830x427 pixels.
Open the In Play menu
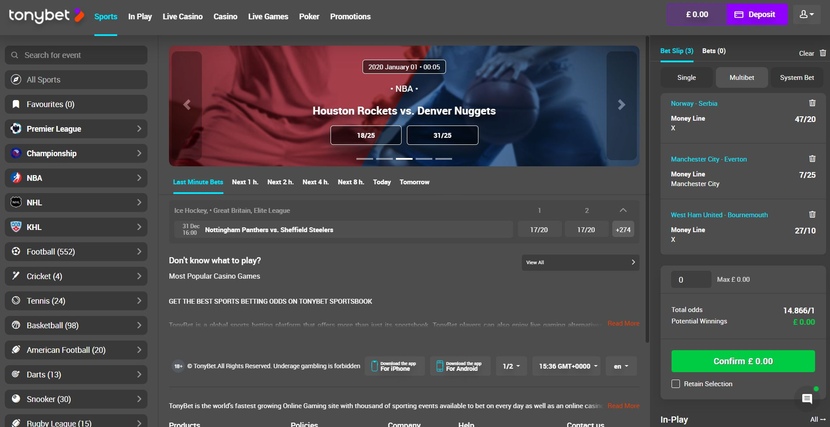140,16
